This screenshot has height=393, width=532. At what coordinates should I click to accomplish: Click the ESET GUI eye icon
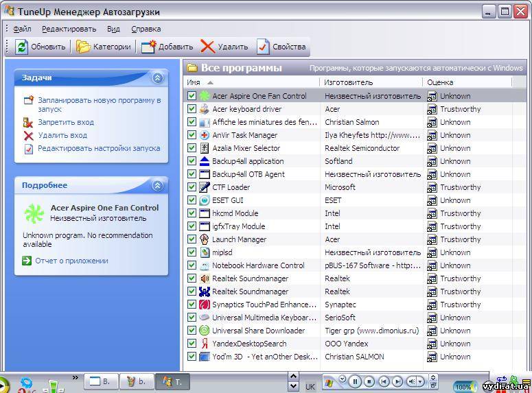click(205, 200)
